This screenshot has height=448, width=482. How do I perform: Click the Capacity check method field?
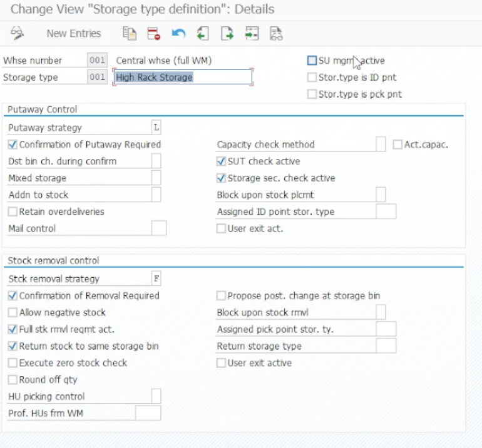tap(381, 145)
